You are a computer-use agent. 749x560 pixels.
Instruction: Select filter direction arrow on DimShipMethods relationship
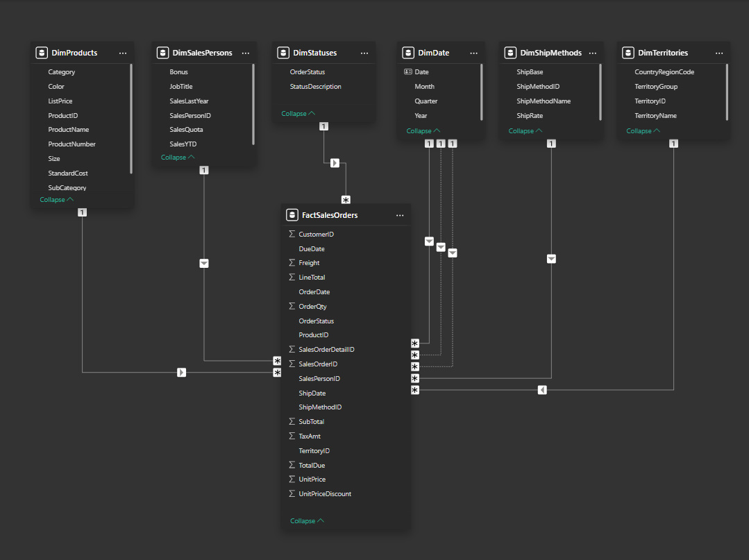[x=551, y=259]
